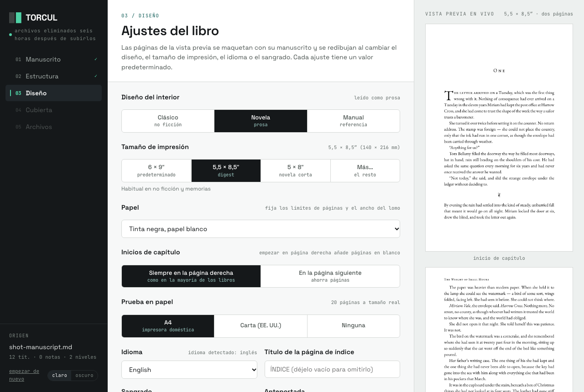Click the TORCUL logo icon
The image size is (584, 392).
(15, 18)
